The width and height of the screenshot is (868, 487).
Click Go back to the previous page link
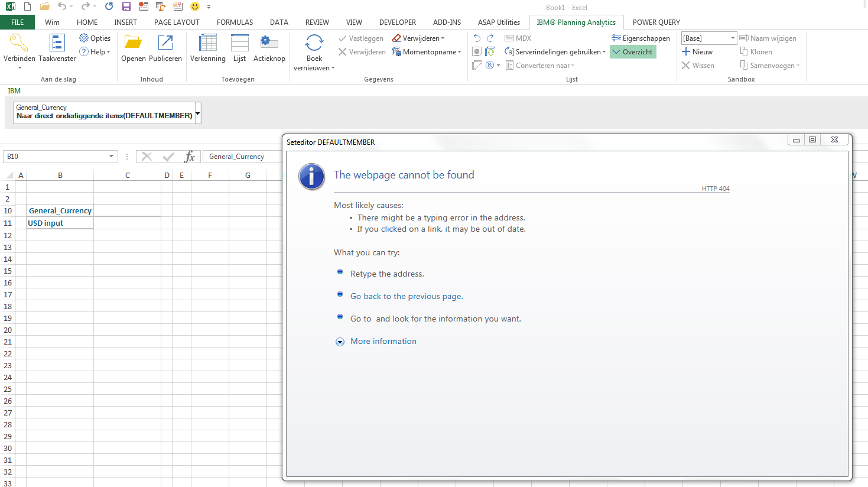point(407,297)
